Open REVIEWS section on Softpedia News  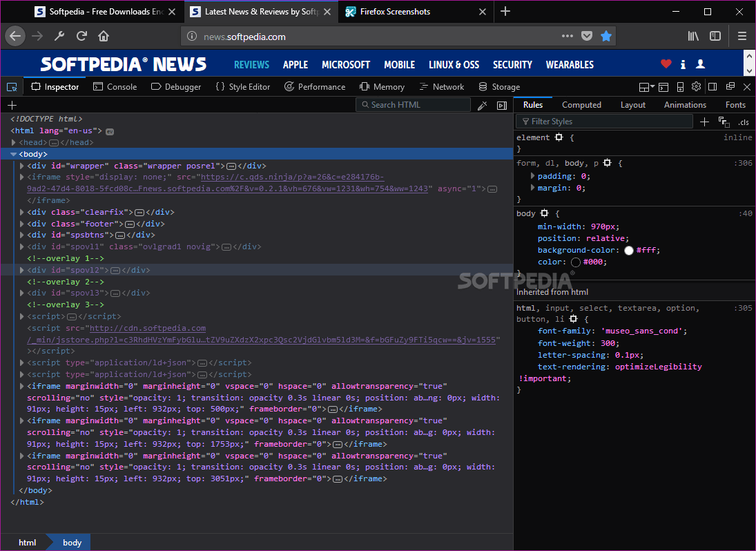[252, 65]
